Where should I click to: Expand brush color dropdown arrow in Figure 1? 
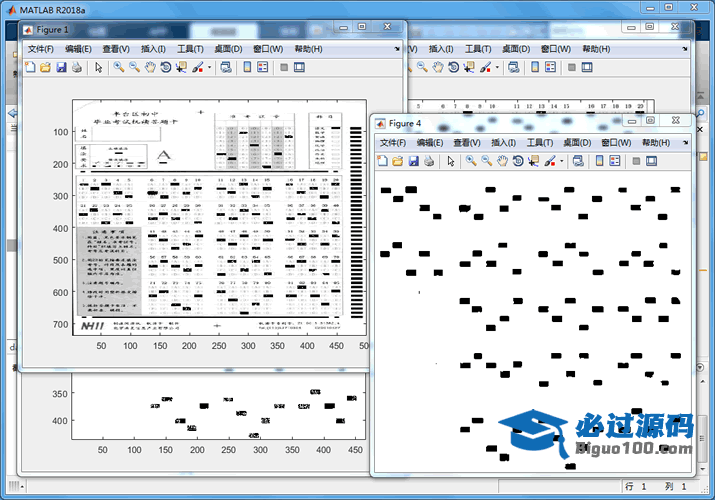point(208,67)
